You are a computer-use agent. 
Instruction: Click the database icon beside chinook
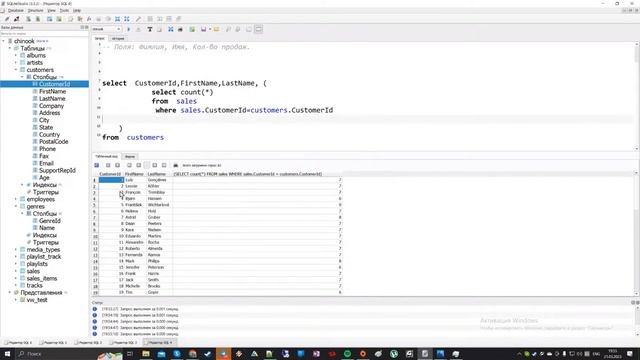[x=10, y=41]
